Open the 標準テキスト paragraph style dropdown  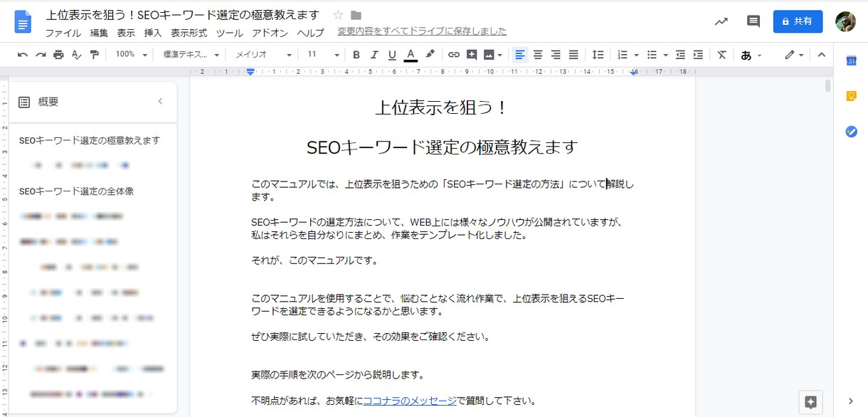pos(191,55)
